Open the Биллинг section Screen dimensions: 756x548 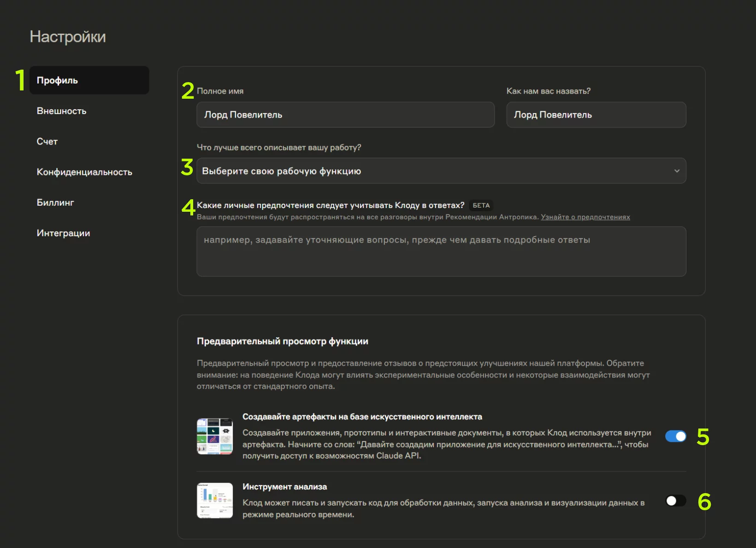(x=55, y=203)
